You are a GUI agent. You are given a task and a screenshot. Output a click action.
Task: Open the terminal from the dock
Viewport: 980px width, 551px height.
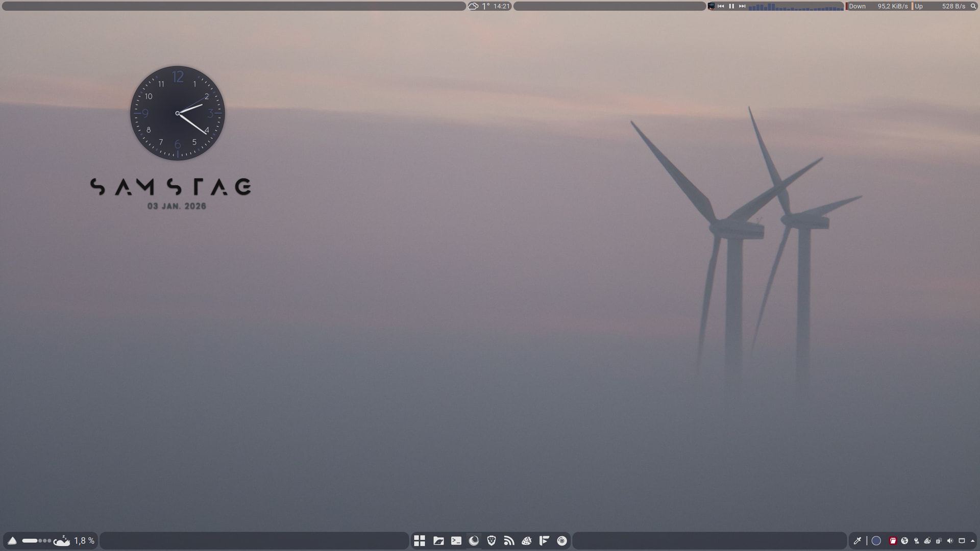pyautogui.click(x=456, y=541)
